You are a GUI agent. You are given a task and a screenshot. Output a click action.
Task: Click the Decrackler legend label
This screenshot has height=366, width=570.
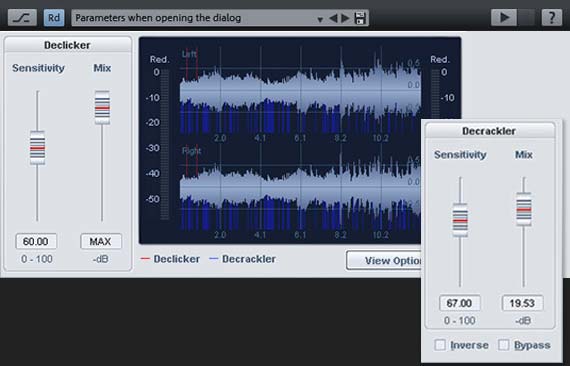pyautogui.click(x=249, y=259)
